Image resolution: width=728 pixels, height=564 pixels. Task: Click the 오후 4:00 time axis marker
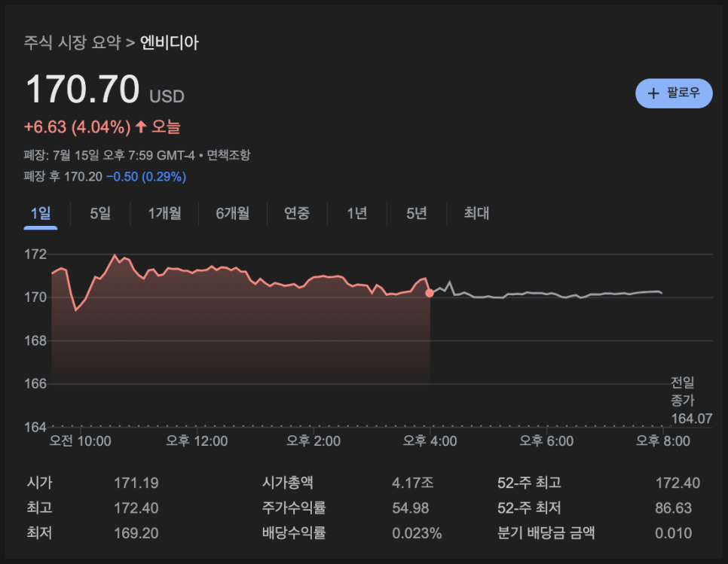(x=430, y=441)
